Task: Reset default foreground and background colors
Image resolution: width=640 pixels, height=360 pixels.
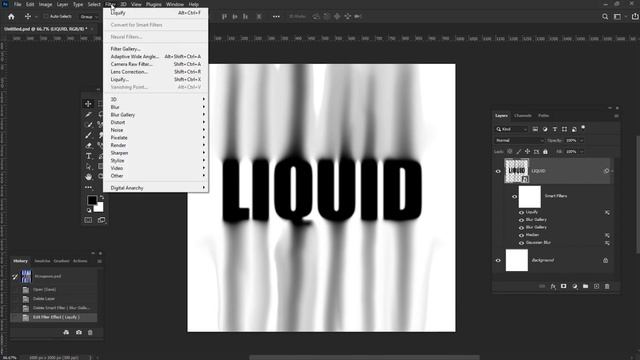Action: click(89, 210)
